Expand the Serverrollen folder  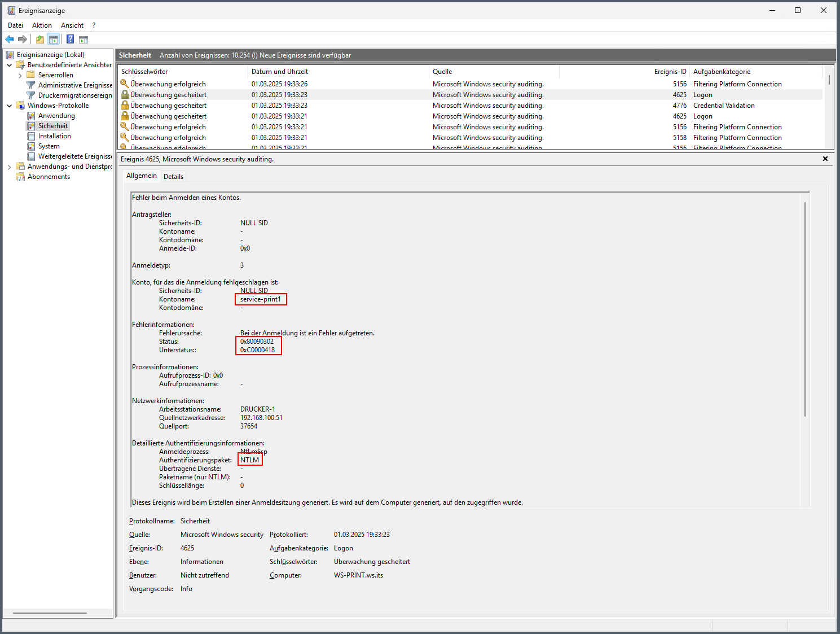tap(20, 75)
